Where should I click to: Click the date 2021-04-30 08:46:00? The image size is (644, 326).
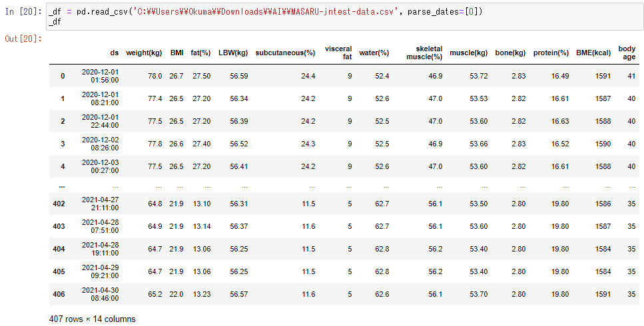click(100, 295)
